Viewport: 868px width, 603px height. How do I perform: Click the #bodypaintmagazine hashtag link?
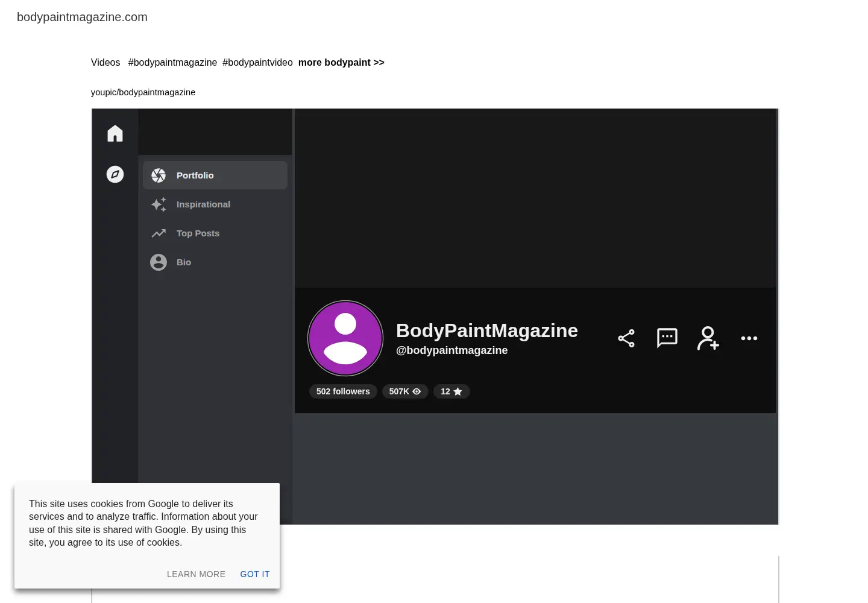tap(172, 62)
